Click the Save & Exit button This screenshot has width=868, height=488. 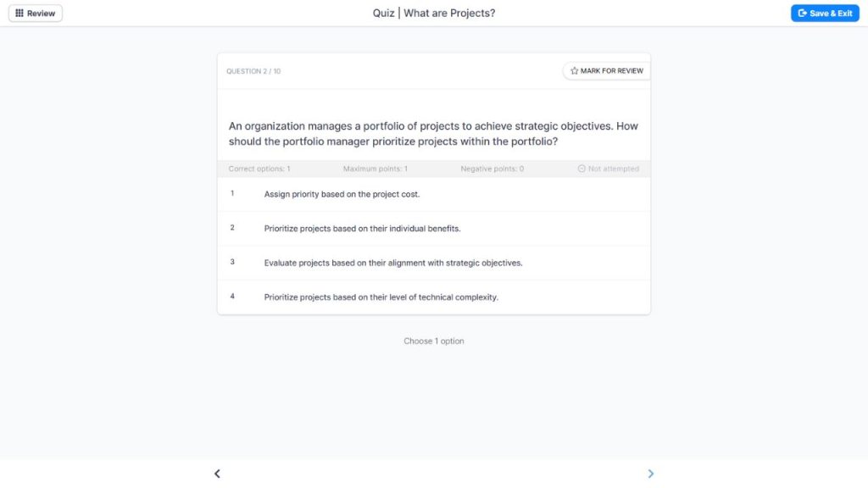pos(825,13)
